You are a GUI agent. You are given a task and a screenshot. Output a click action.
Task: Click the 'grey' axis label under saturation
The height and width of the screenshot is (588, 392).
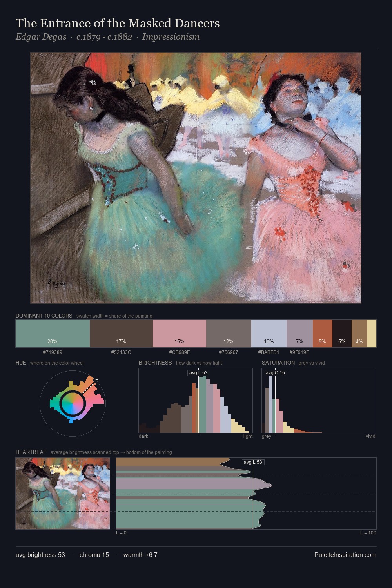pyautogui.click(x=267, y=436)
